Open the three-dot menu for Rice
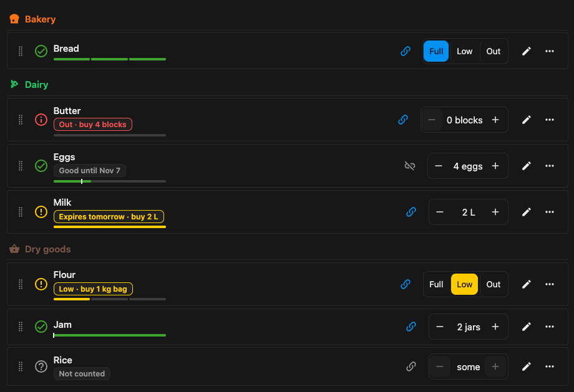This screenshot has width=574, height=392. [550, 366]
